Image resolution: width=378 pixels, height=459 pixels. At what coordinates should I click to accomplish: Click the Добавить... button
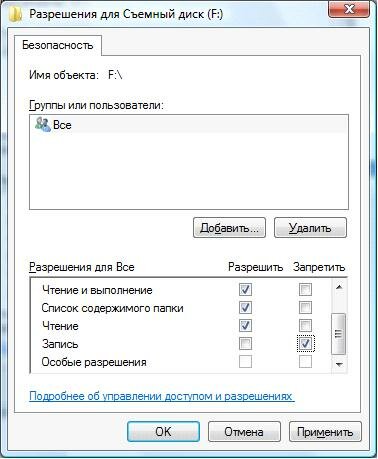point(229,228)
